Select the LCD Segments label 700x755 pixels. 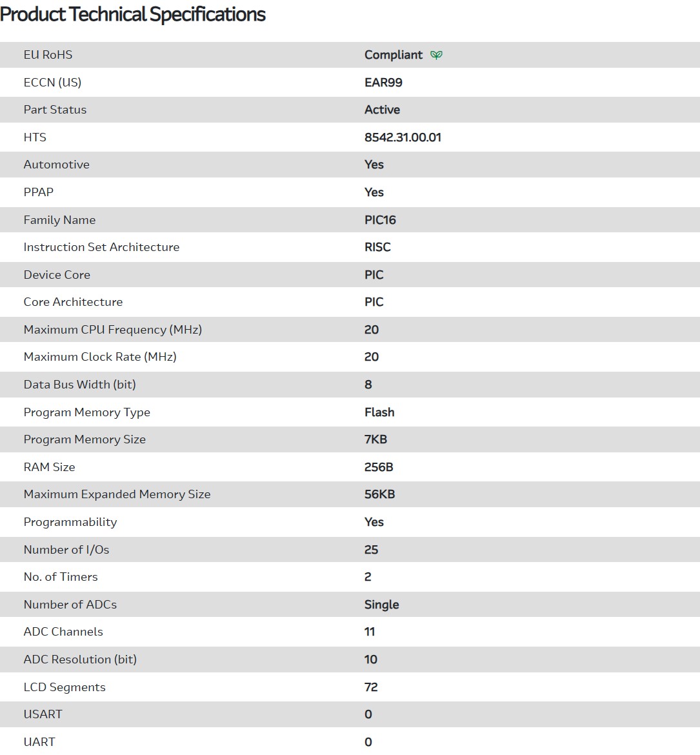pyautogui.click(x=65, y=687)
